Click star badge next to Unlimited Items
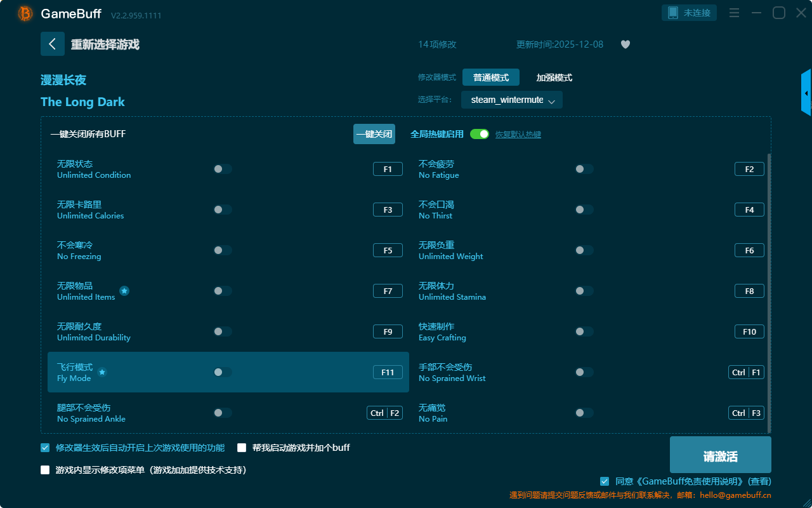The width and height of the screenshot is (812, 508). [x=124, y=291]
